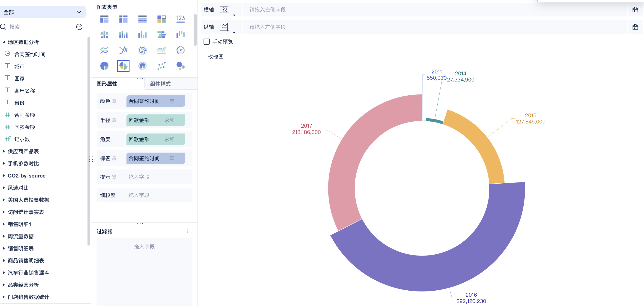The height and width of the screenshot is (306, 644).
Task: Click the clear icon on 横轴 row
Action: [x=635, y=10]
